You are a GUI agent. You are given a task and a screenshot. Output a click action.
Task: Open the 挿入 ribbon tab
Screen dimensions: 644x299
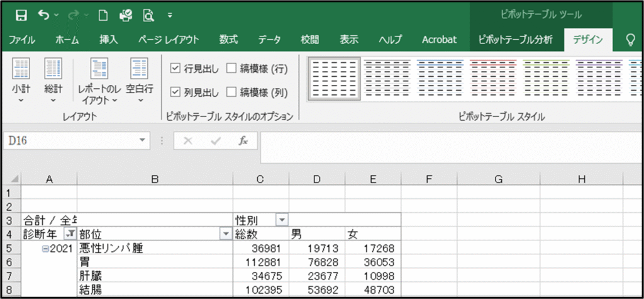pyautogui.click(x=109, y=40)
